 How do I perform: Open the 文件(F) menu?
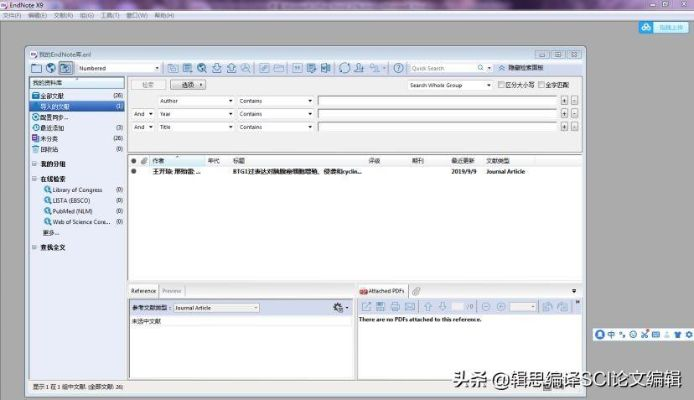[x=12, y=15]
